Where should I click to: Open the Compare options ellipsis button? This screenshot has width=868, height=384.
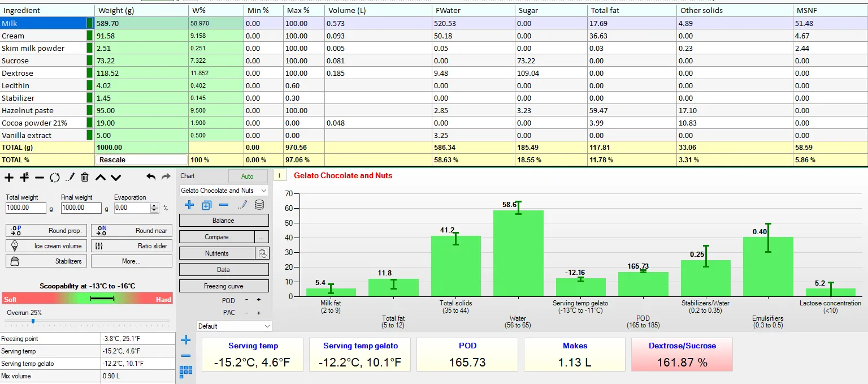(x=262, y=237)
